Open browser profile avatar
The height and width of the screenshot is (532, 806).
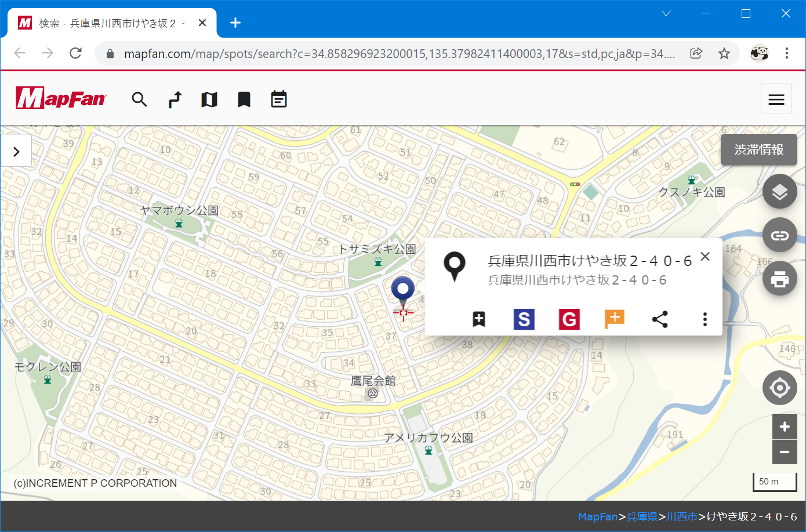tap(758, 53)
